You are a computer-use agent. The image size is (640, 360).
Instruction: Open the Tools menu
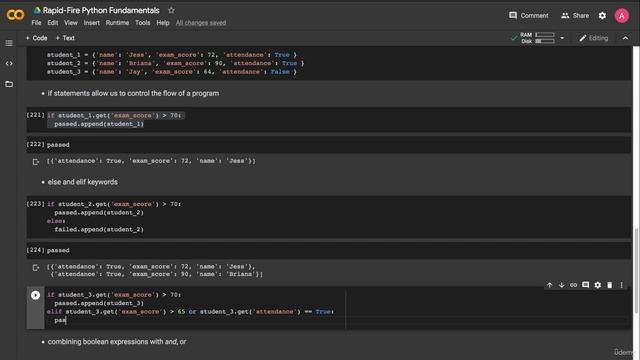coord(142,23)
